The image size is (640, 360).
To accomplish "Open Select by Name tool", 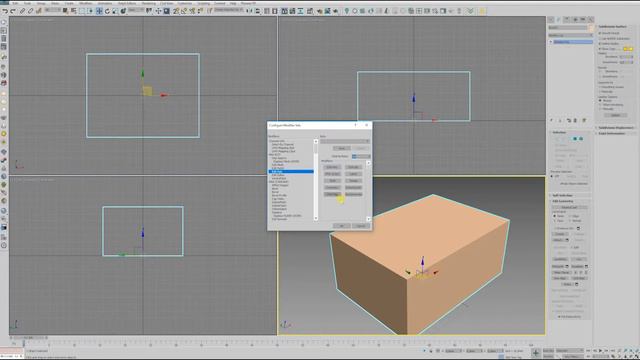I will (73, 11).
